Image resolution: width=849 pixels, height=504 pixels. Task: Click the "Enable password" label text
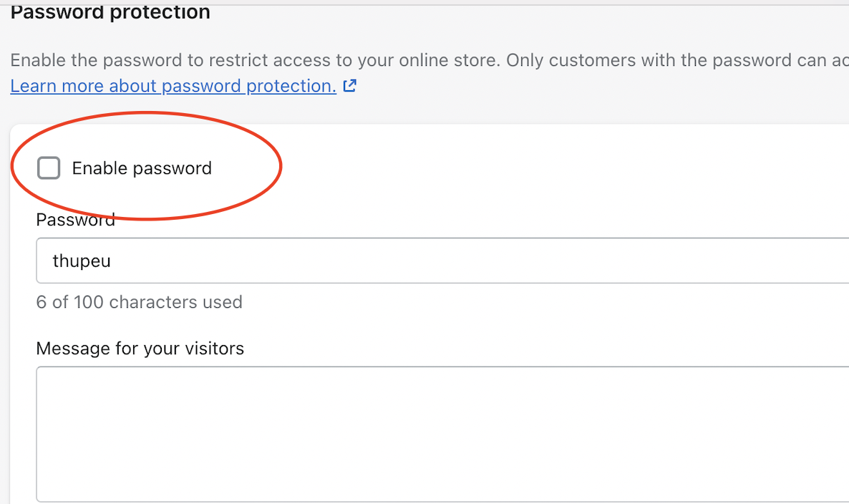tap(142, 168)
